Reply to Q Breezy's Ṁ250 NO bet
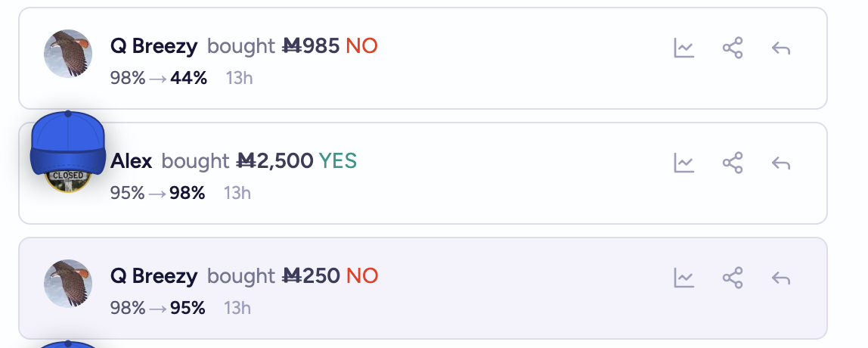The width and height of the screenshot is (868, 348). 780,278
